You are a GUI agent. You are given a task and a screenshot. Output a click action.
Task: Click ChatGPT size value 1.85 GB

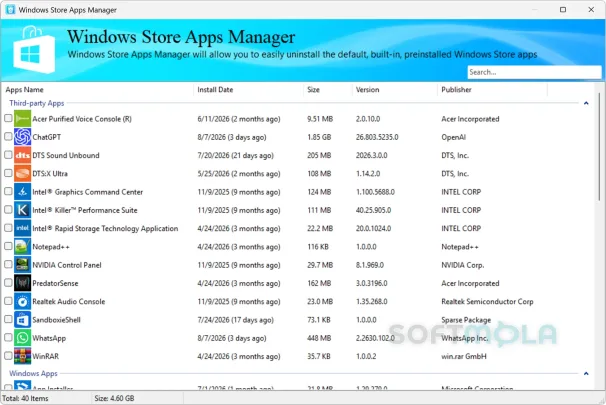click(x=319, y=137)
